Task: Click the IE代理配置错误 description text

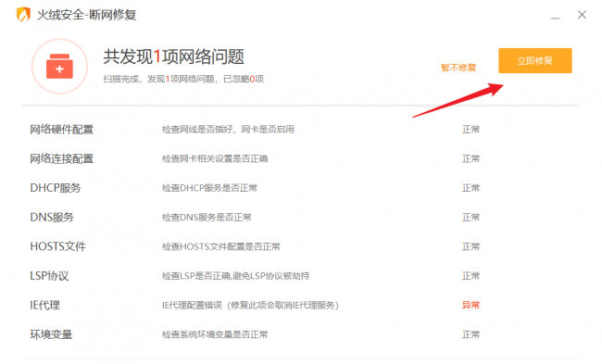Action: tap(250, 306)
